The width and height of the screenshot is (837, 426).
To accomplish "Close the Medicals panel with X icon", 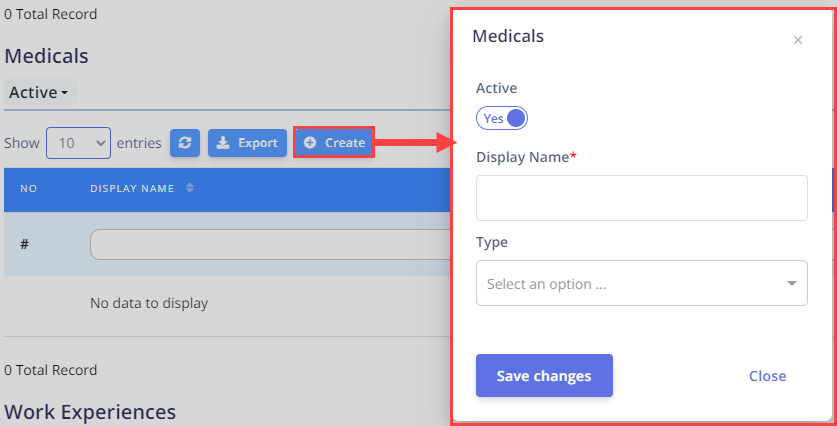I will click(797, 40).
